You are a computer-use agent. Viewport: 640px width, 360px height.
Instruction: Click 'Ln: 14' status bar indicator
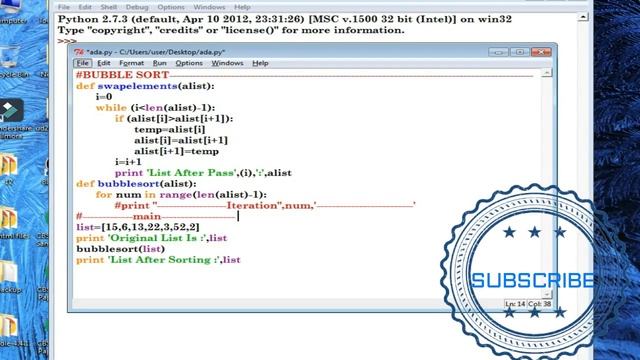point(515,304)
